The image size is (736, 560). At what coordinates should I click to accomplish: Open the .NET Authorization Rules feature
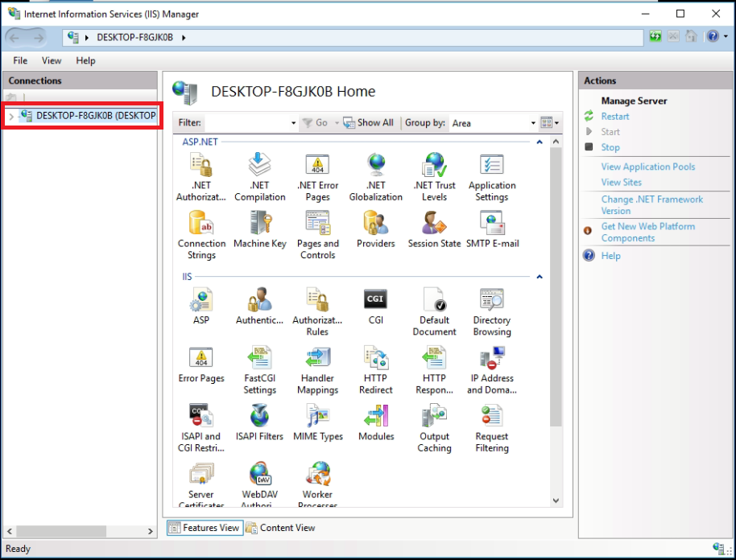coord(201,177)
